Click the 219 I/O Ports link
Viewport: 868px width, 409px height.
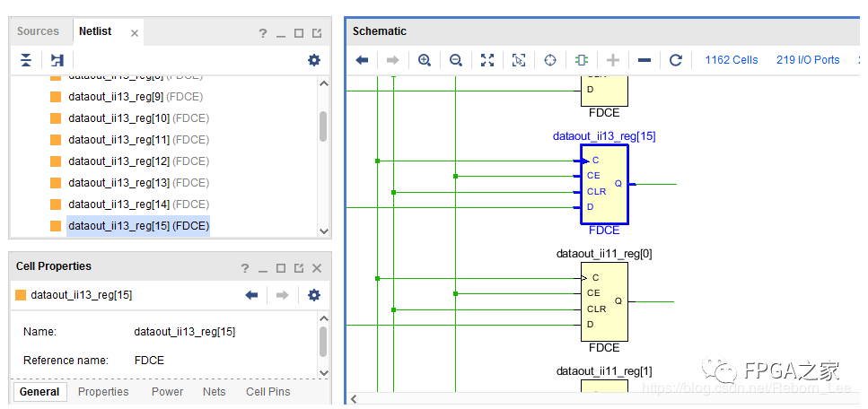click(x=808, y=60)
